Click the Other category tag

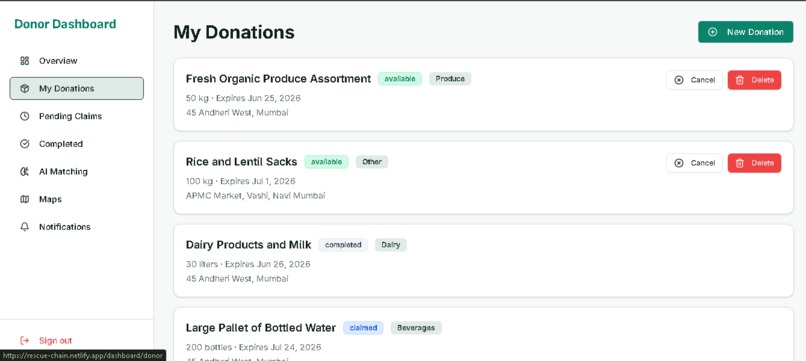click(372, 162)
